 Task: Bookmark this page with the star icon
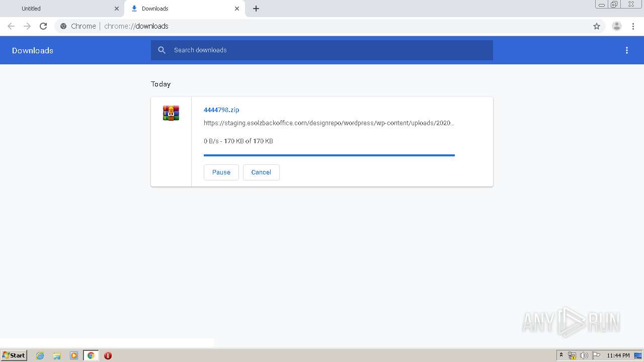(597, 26)
